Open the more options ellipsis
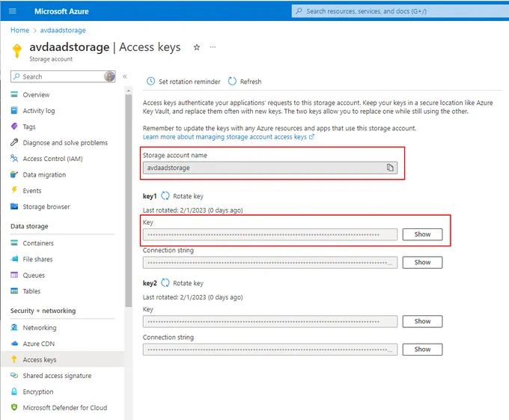Screen dimensions: 509x420 [x=213, y=47]
